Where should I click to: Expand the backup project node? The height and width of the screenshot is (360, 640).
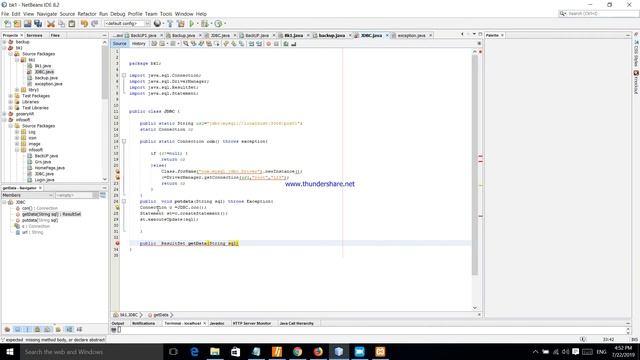point(4,42)
